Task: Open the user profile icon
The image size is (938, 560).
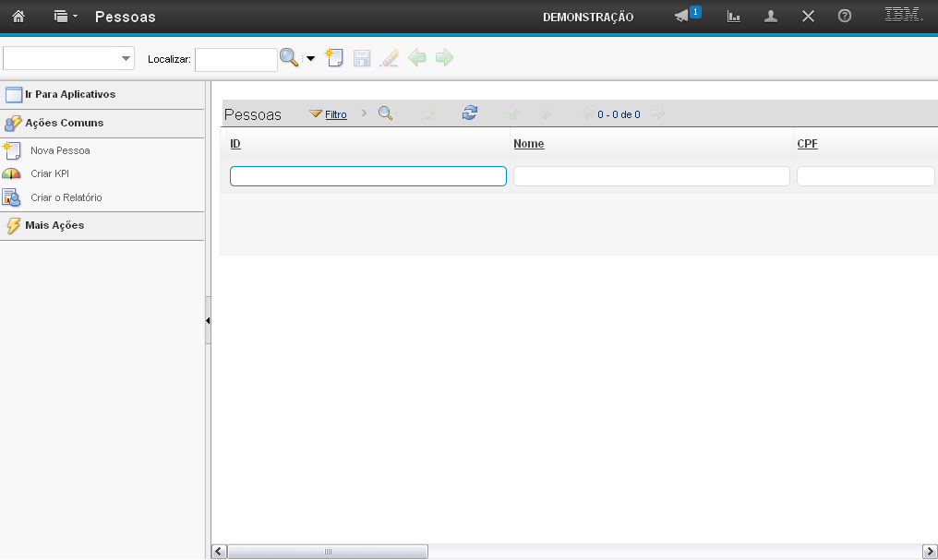Action: 771,17
